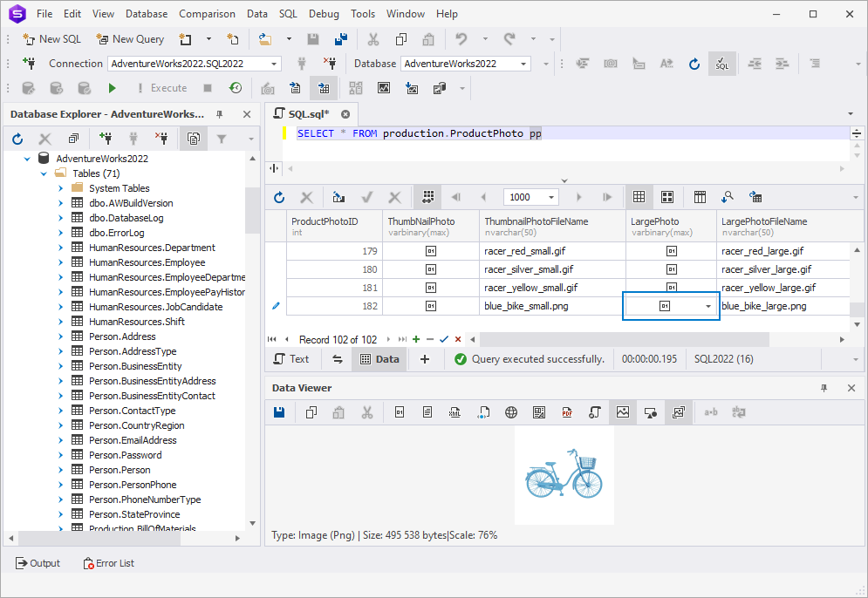This screenshot has height=598, width=868.
Task: Click the Web view globe icon
Action: pos(511,412)
